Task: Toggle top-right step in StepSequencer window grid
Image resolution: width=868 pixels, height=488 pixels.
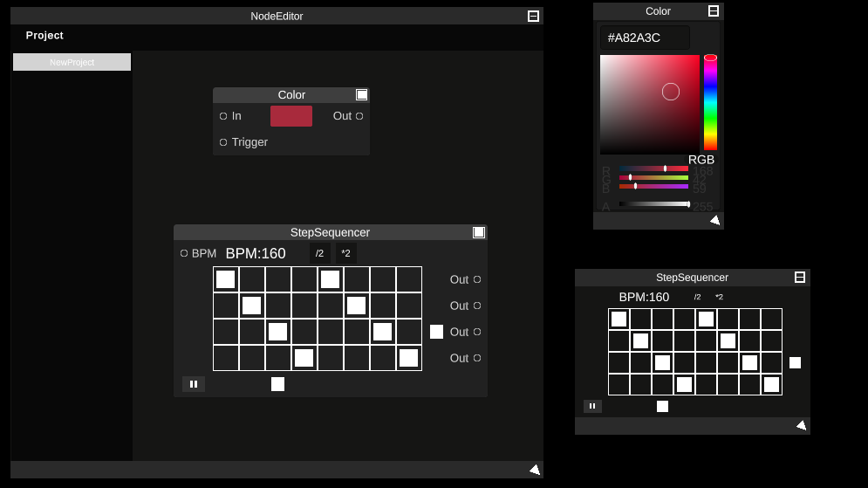Action: click(771, 319)
